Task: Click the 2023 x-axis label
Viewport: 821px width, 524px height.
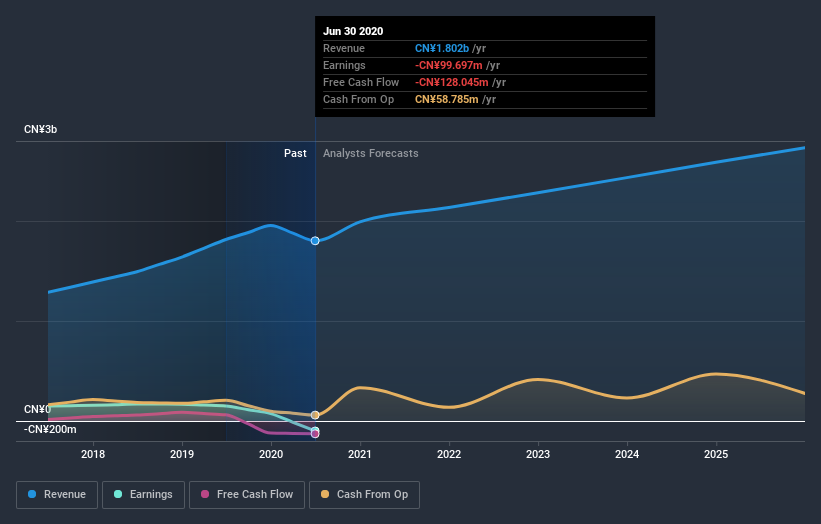Action: click(x=538, y=454)
